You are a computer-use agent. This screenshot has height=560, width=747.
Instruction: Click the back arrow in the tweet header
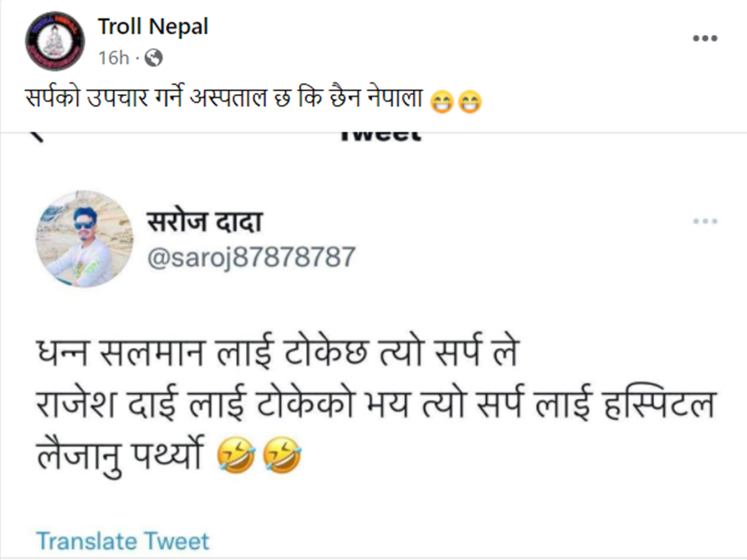pos(37,136)
